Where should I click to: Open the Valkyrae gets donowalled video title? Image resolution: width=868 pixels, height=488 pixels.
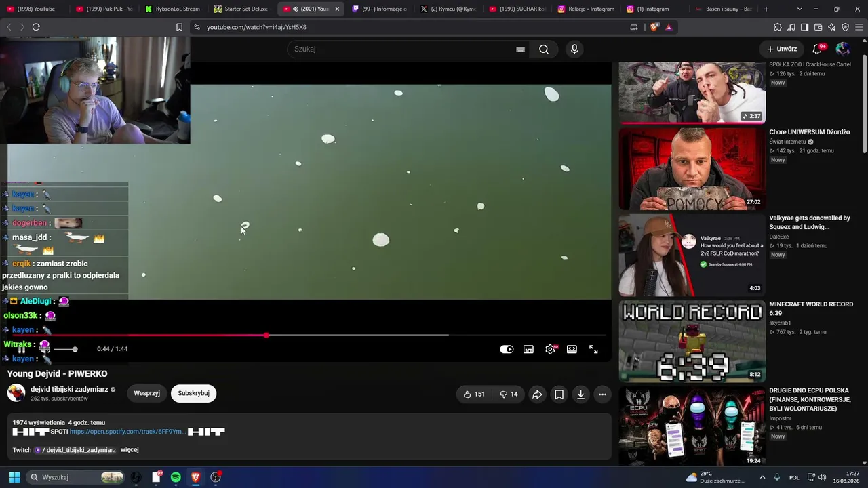tap(810, 222)
